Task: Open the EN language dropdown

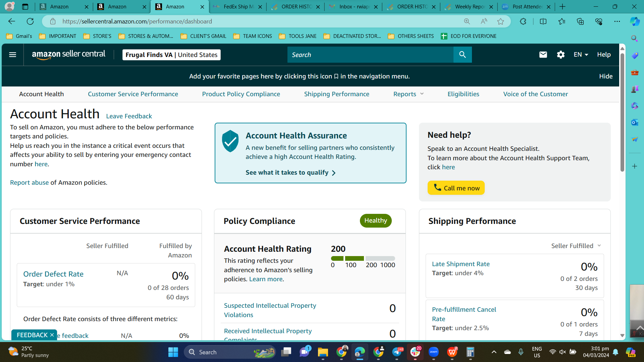Action: (x=581, y=55)
